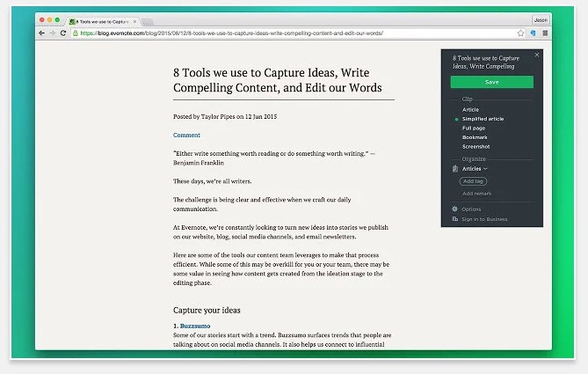Select the Screenshot clip type
588x374 pixels.
(x=475, y=146)
